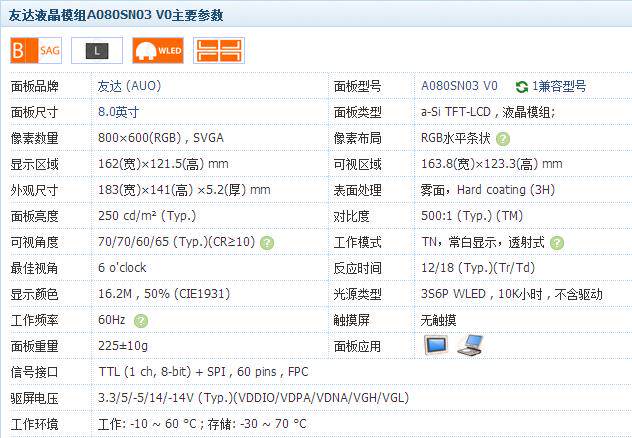Click the 对比度 label cell
Viewport: 632px width, 438px height.
tap(351, 216)
